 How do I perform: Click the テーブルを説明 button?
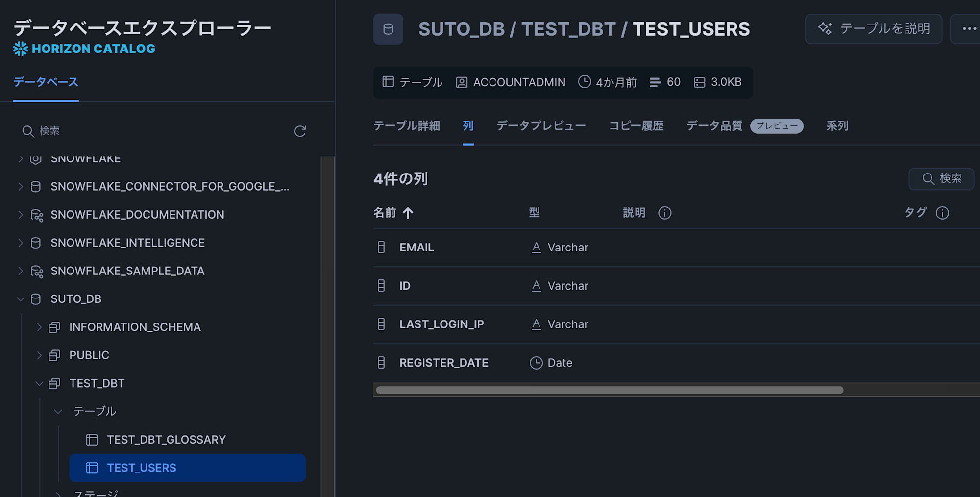(x=874, y=29)
